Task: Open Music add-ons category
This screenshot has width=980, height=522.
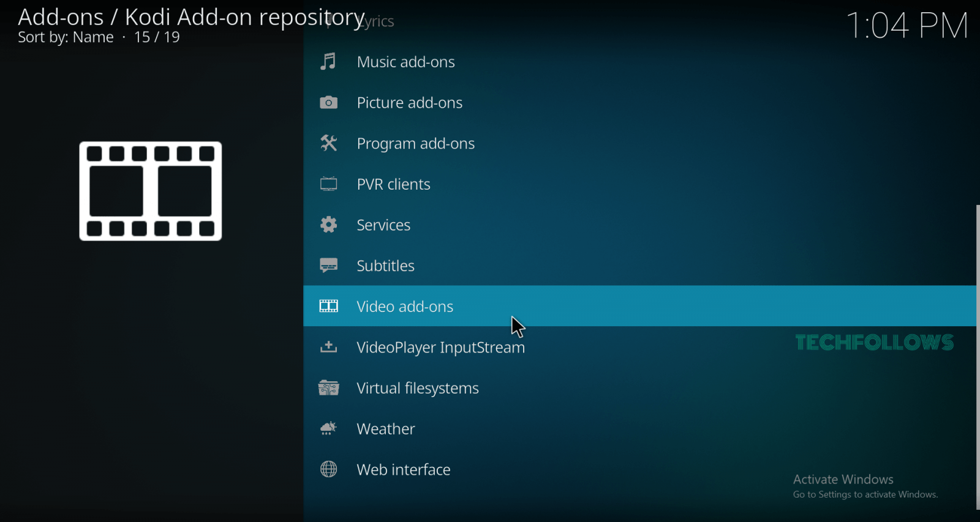Action: click(x=639, y=62)
